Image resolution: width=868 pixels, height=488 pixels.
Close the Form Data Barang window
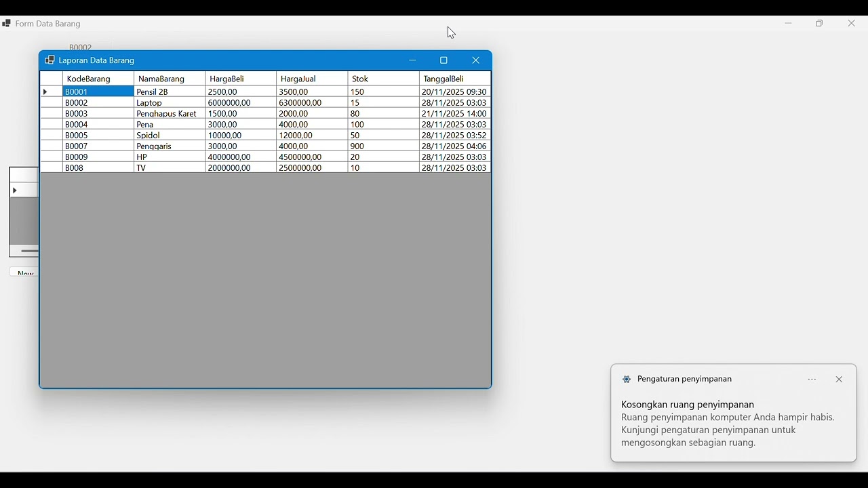click(x=852, y=24)
